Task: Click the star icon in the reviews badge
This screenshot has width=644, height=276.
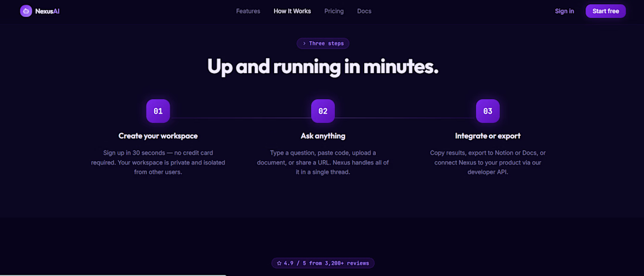Action: tap(279, 263)
